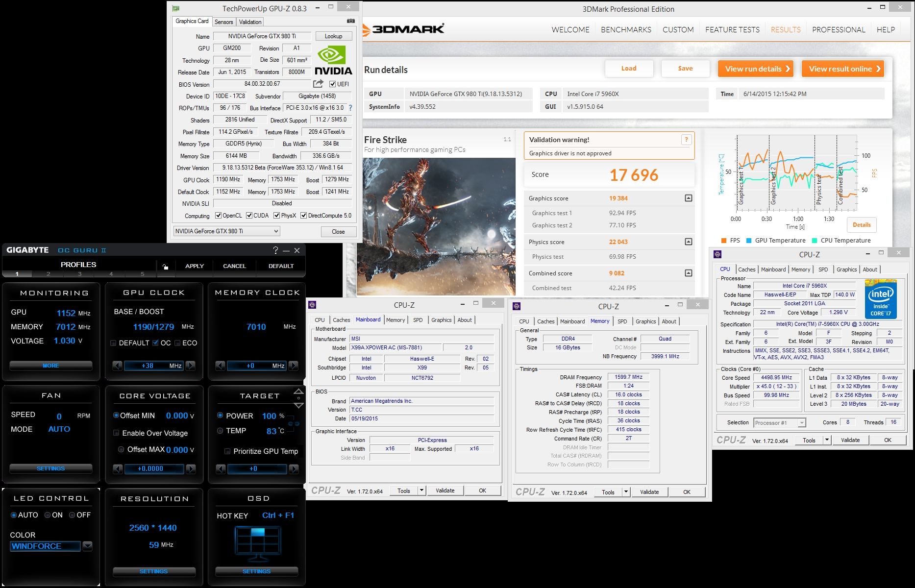Select the SPD tab in CPU-Z Mainboard window
Screen dimensions: 915x588
tap(418, 320)
